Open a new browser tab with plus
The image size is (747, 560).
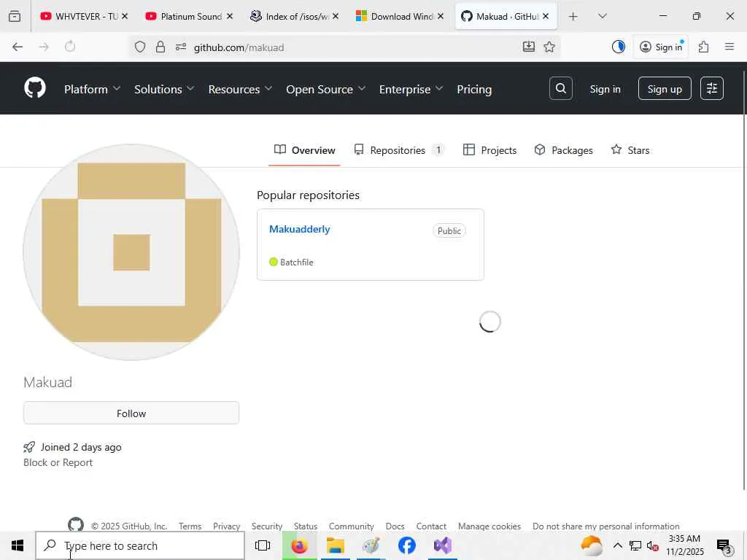(x=573, y=16)
